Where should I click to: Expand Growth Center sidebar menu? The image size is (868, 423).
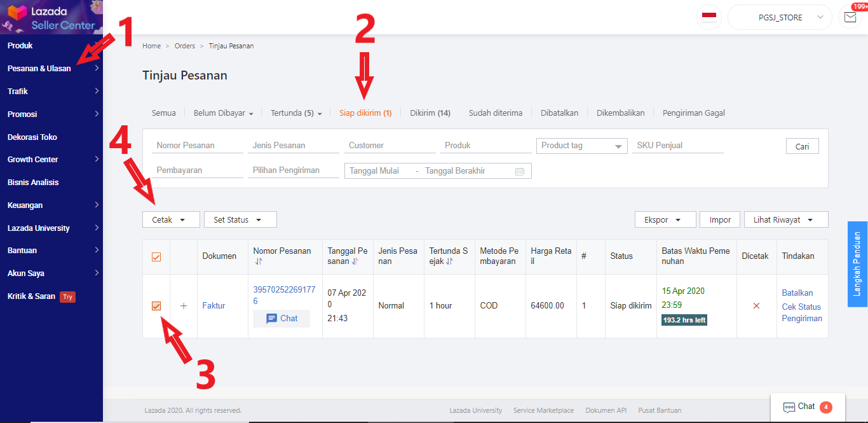(x=51, y=159)
